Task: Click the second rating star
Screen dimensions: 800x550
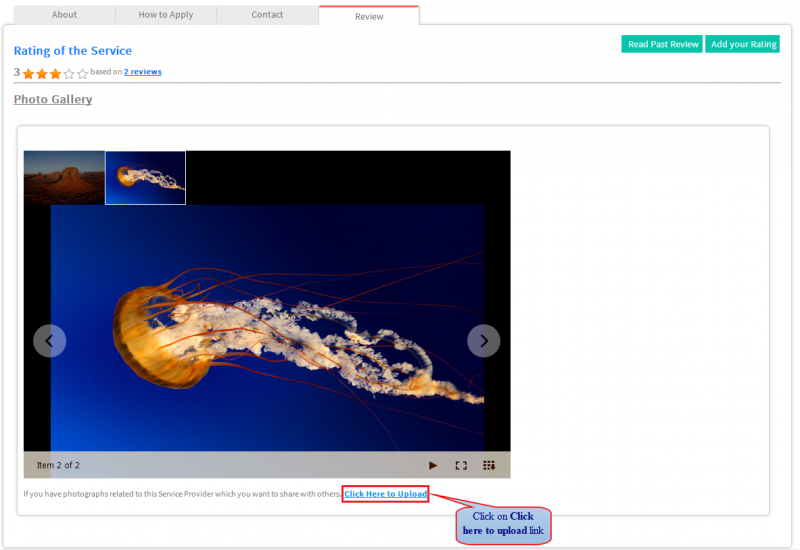Action: [x=42, y=74]
